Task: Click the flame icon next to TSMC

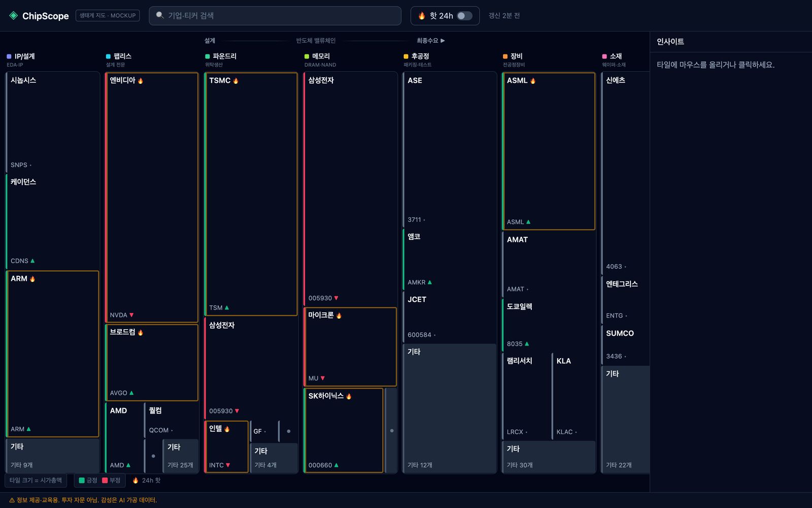Action: (235, 81)
